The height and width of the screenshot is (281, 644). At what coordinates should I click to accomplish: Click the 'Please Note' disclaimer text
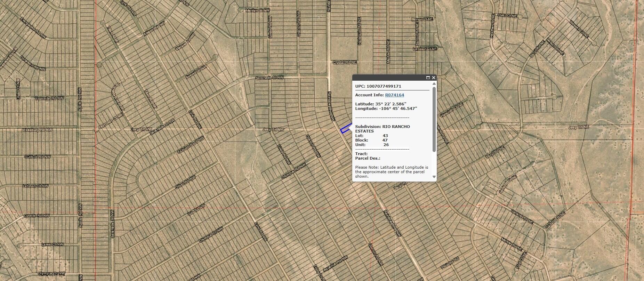pyautogui.click(x=392, y=172)
